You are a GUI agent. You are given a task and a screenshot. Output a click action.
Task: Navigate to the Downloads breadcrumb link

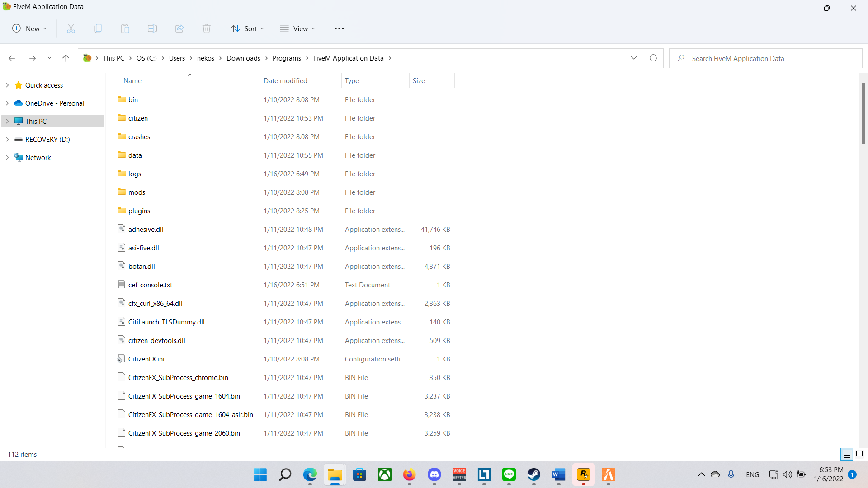(243, 58)
